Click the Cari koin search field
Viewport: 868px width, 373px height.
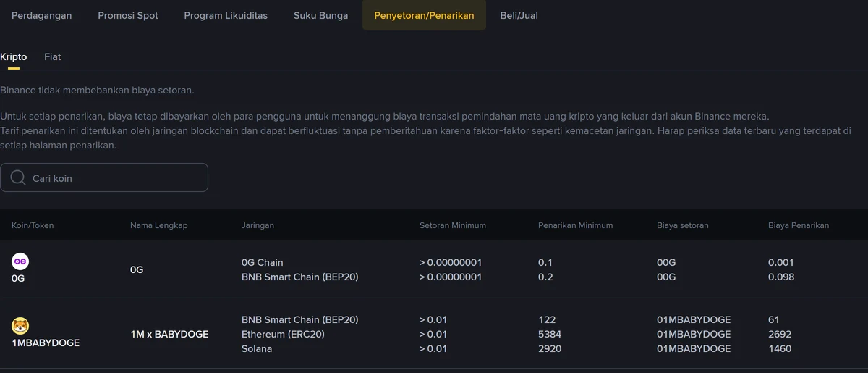(104, 177)
